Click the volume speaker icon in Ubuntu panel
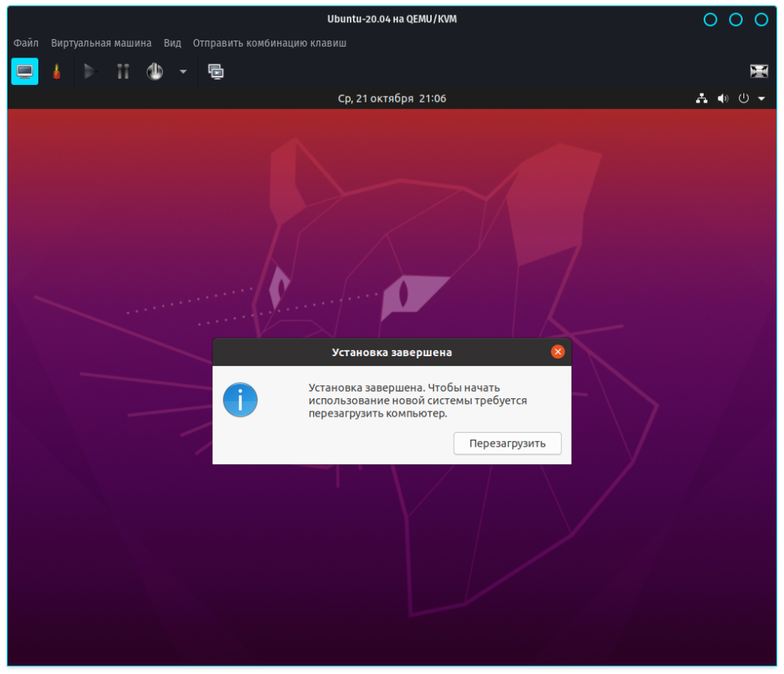Image resolution: width=784 pixels, height=674 pixels. (722, 99)
